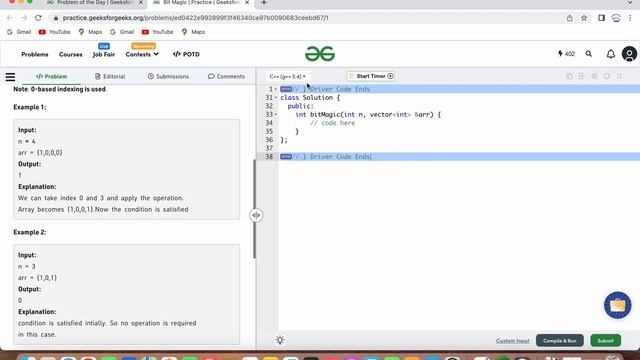Screen dimensions: 640x360
Task: Open Courses in navigation
Action: tap(71, 54)
